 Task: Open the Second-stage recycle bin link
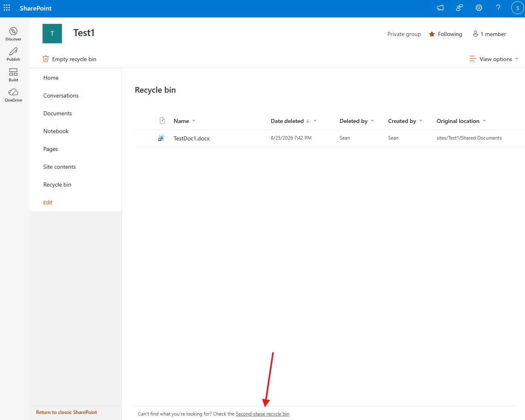click(262, 414)
